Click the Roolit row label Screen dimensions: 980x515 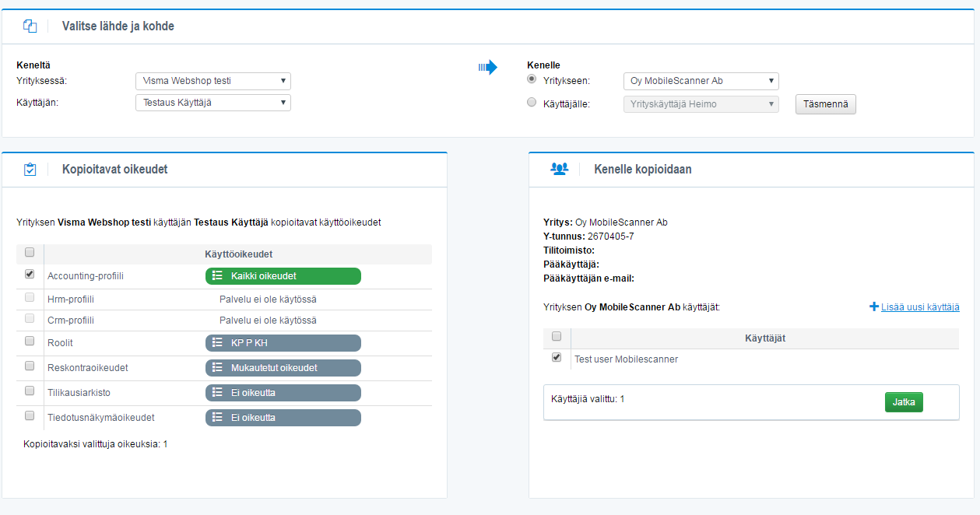click(x=60, y=343)
